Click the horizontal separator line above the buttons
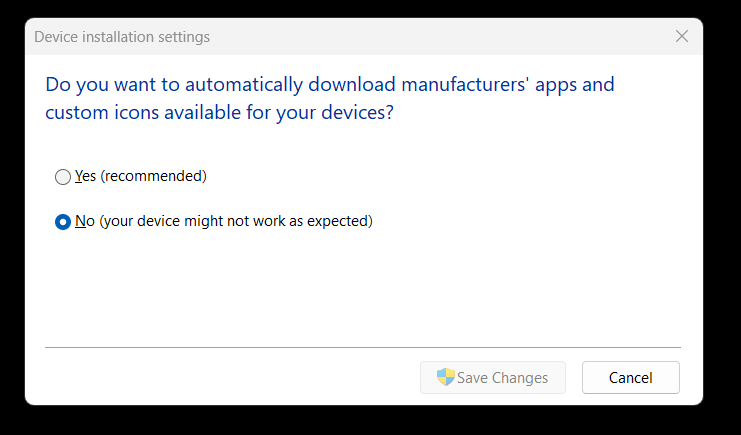 click(x=362, y=347)
